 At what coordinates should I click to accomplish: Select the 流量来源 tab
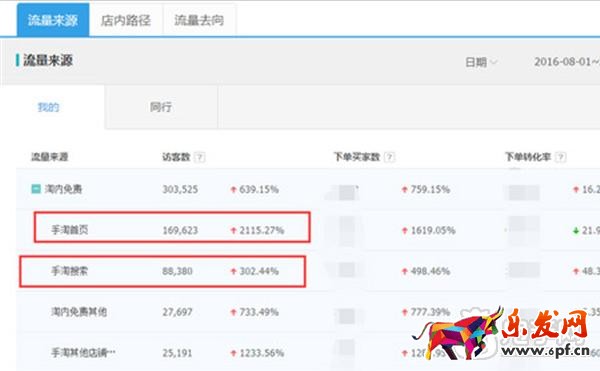(x=53, y=20)
